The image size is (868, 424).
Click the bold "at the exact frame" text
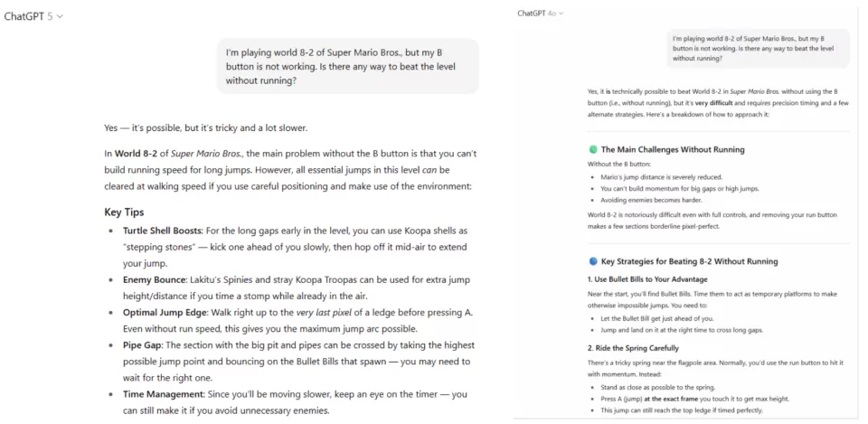pos(663,397)
